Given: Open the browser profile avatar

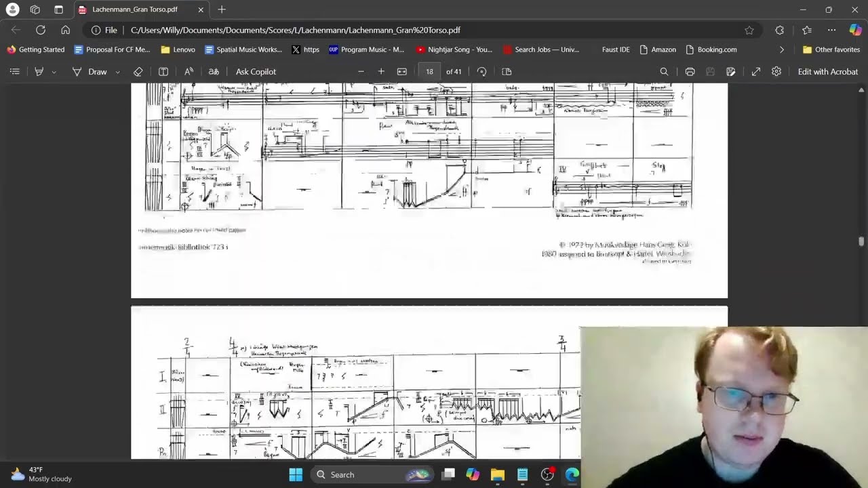Looking at the screenshot, I should (12, 9).
